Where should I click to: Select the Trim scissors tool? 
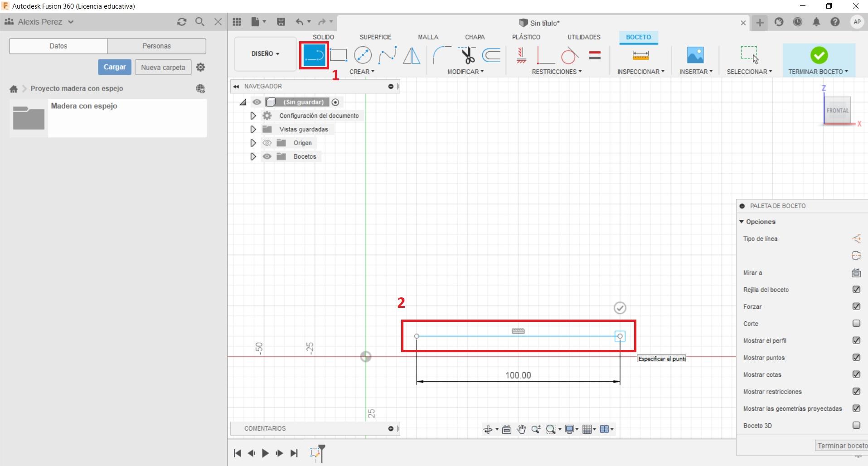467,55
